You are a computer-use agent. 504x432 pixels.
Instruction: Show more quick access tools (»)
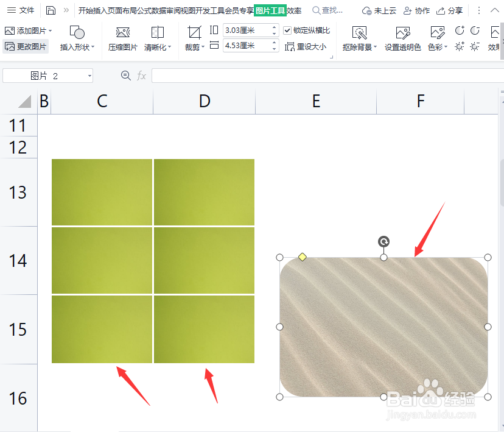click(x=66, y=10)
